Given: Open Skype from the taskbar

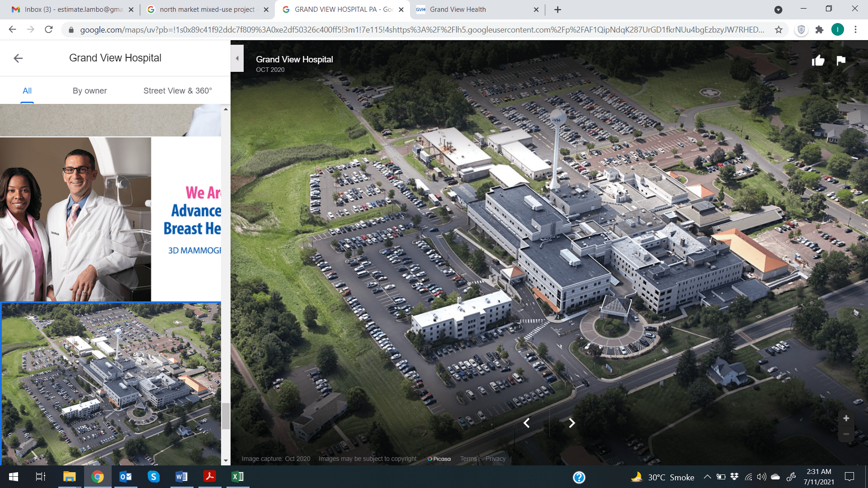Looking at the screenshot, I should 154,477.
